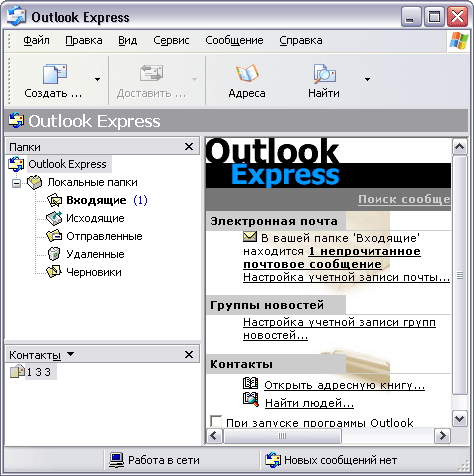Viewport: 474px width, 476px height.
Task: Click the Outlook Express icon in gray banner
Action: (x=16, y=120)
